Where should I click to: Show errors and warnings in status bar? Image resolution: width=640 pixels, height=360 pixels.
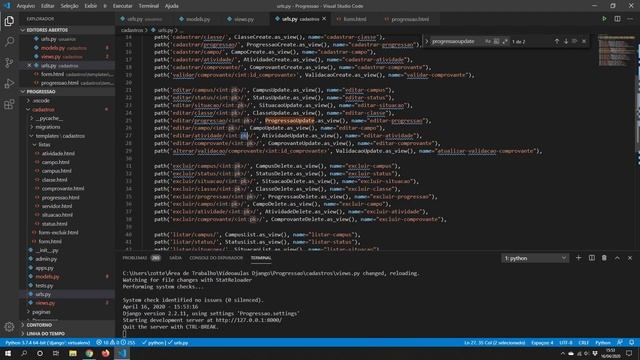tap(116, 342)
